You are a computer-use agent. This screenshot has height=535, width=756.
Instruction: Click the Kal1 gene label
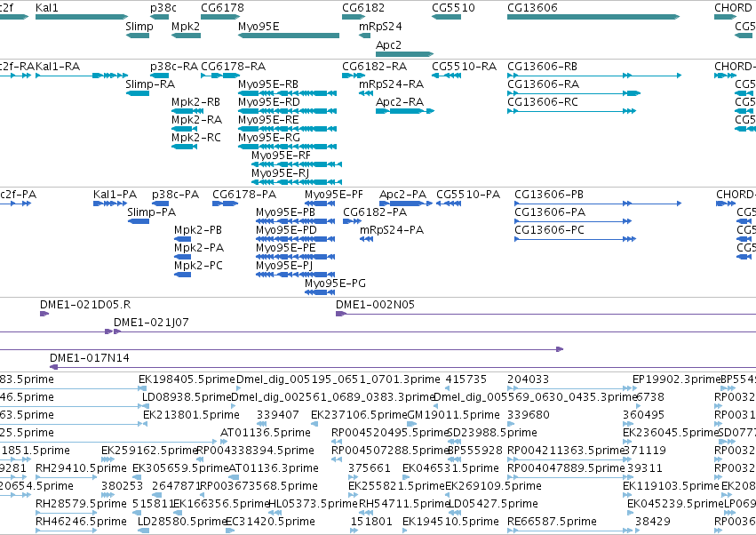pyautogui.click(x=47, y=8)
